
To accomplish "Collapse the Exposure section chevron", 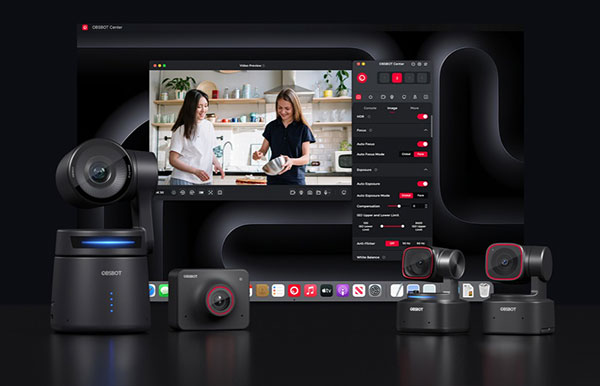I will pyautogui.click(x=426, y=170).
